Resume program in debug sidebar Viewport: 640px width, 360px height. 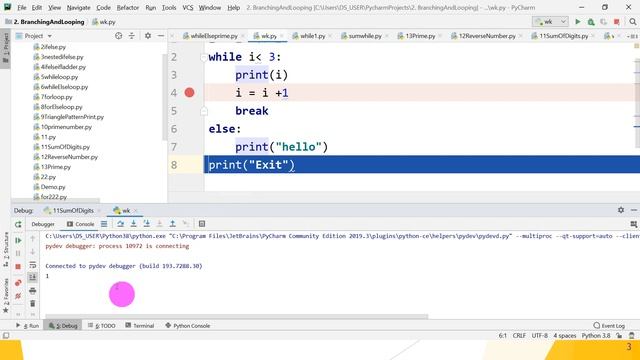click(18, 240)
